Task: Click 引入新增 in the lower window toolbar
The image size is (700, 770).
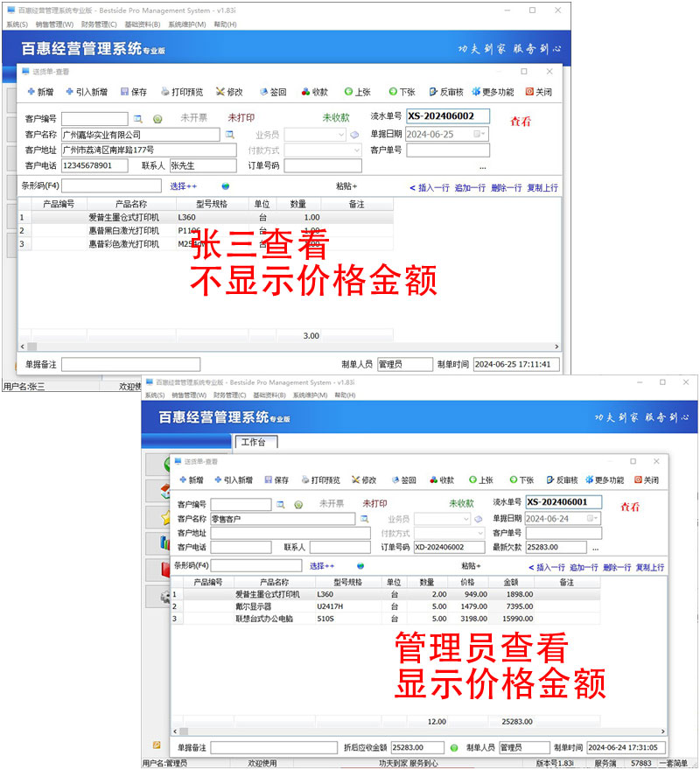Action: [234, 479]
